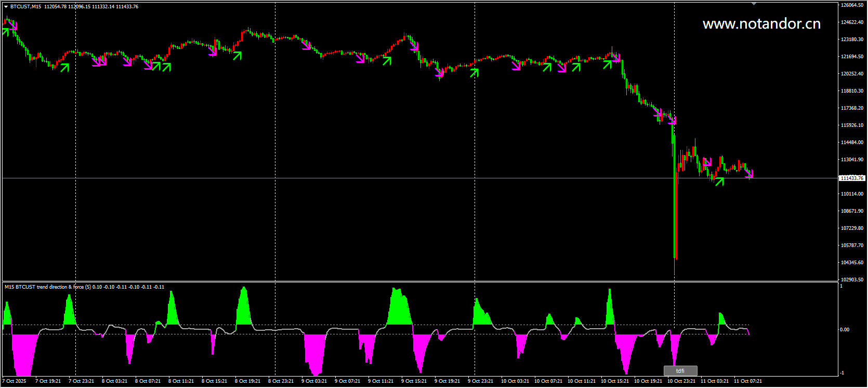868x388 pixels.
Task: Click the green buy arrow near 7 Oct 23:21 separator
Action: click(65, 67)
